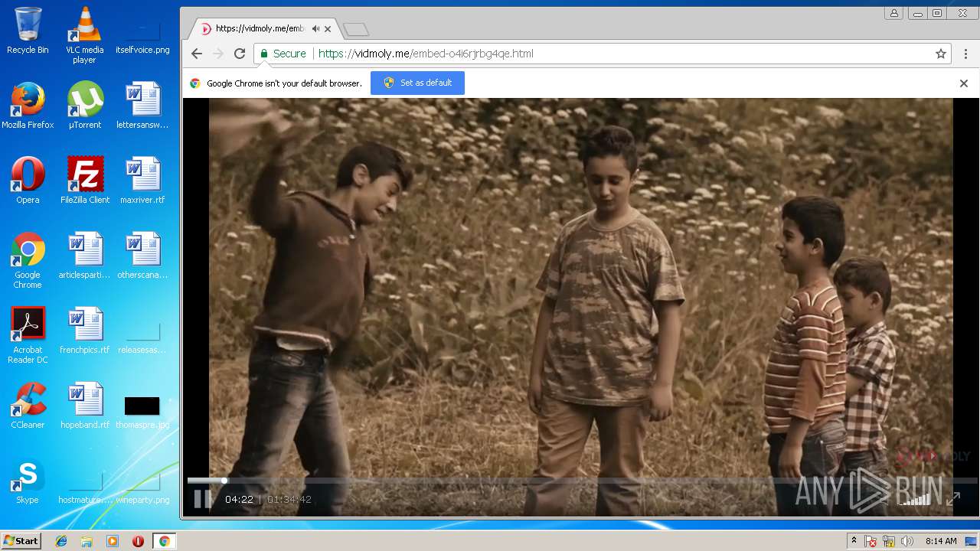Open Internet Explorer from the taskbar

click(x=61, y=541)
